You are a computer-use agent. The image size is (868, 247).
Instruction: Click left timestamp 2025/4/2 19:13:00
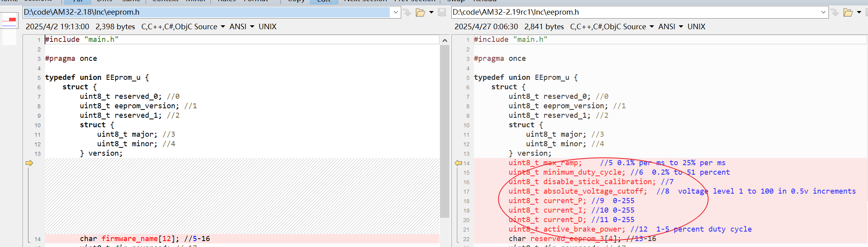[x=57, y=26]
